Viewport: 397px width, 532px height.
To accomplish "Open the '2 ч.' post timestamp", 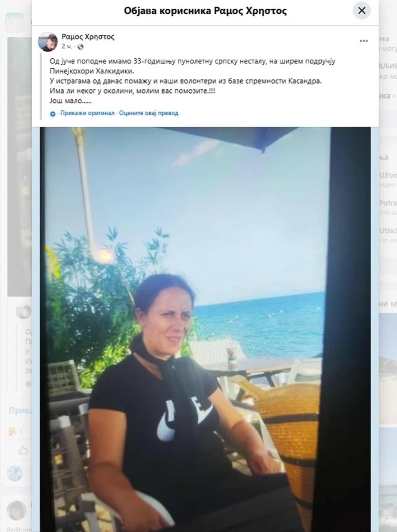I will (x=66, y=46).
